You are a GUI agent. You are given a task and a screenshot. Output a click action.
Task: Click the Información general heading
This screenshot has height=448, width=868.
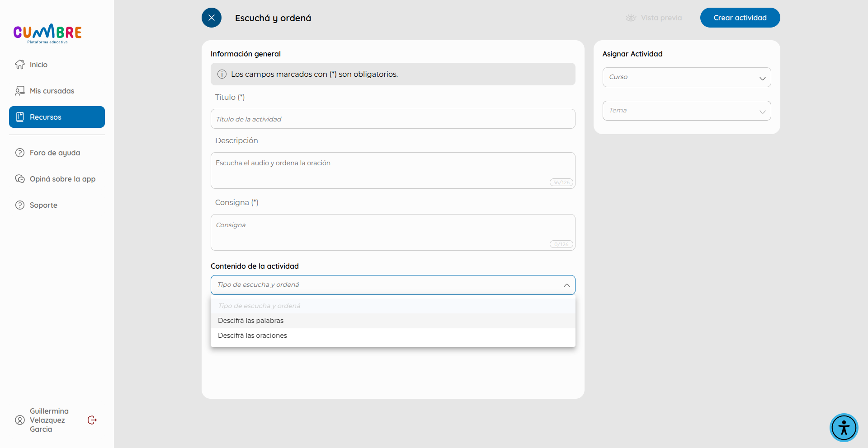(245, 54)
